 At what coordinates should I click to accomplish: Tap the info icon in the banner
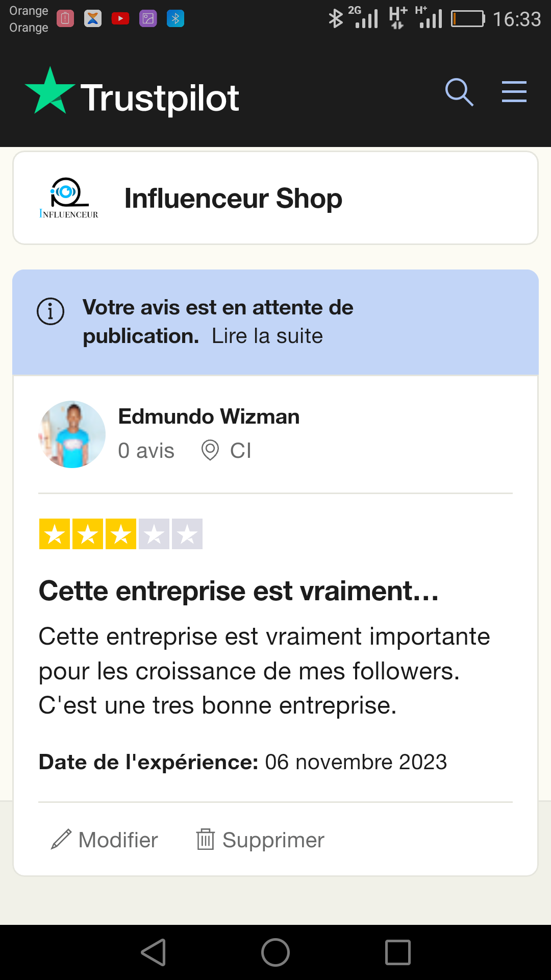[51, 311]
